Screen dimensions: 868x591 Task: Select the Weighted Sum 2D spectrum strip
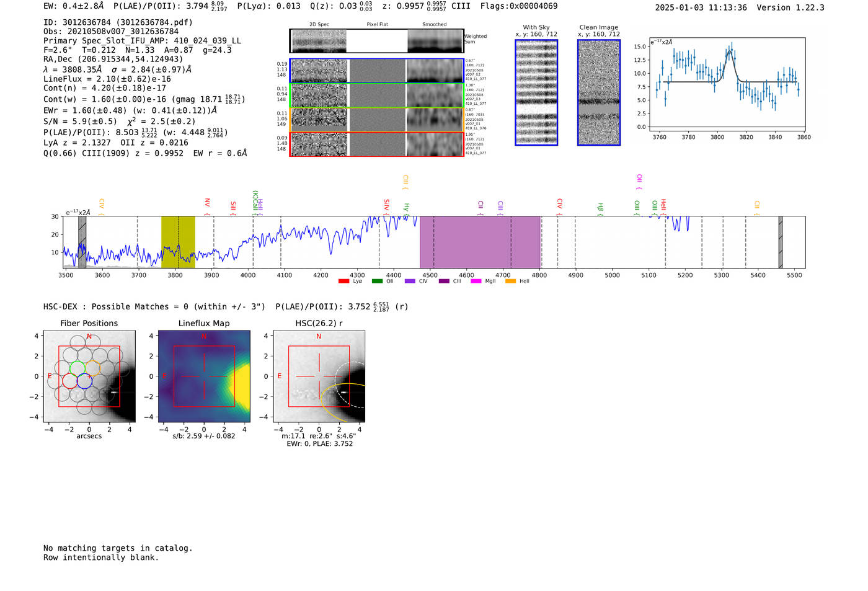click(x=377, y=41)
